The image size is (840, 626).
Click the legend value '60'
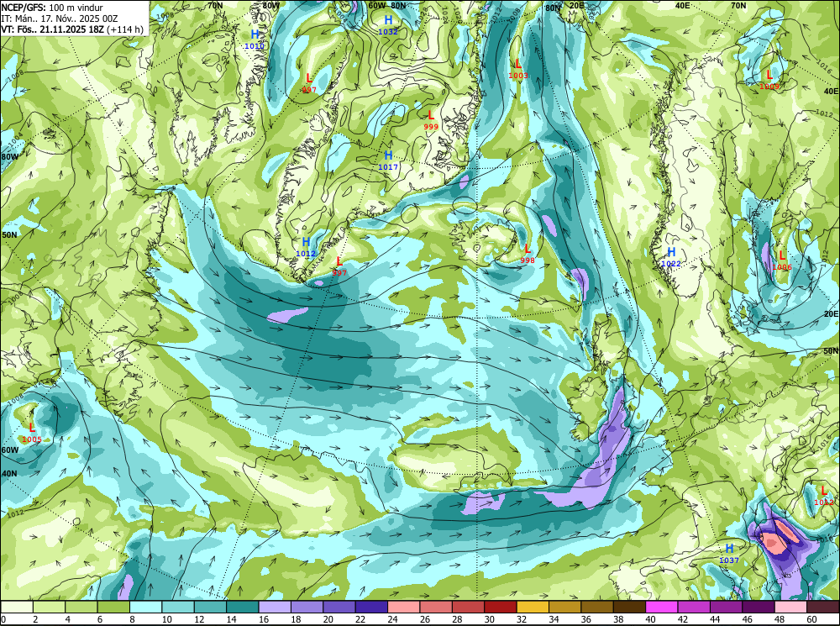(811, 619)
